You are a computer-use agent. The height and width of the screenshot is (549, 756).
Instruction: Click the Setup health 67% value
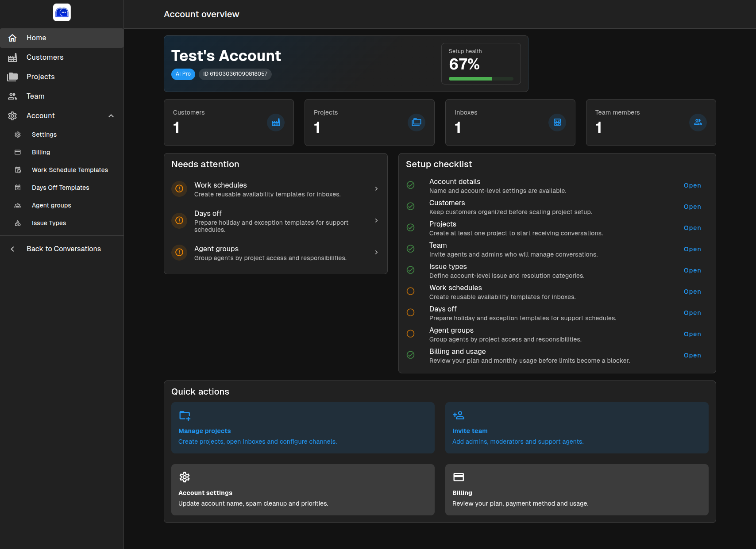(464, 65)
